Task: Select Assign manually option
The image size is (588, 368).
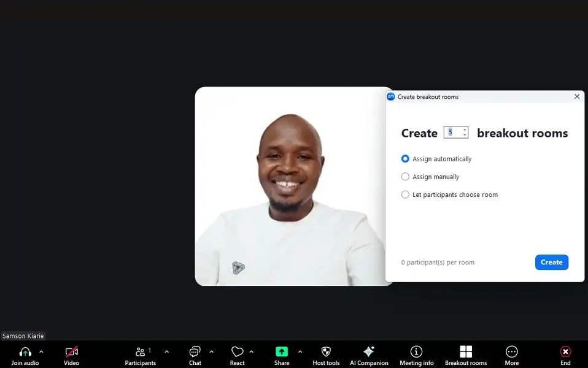Action: pyautogui.click(x=405, y=177)
